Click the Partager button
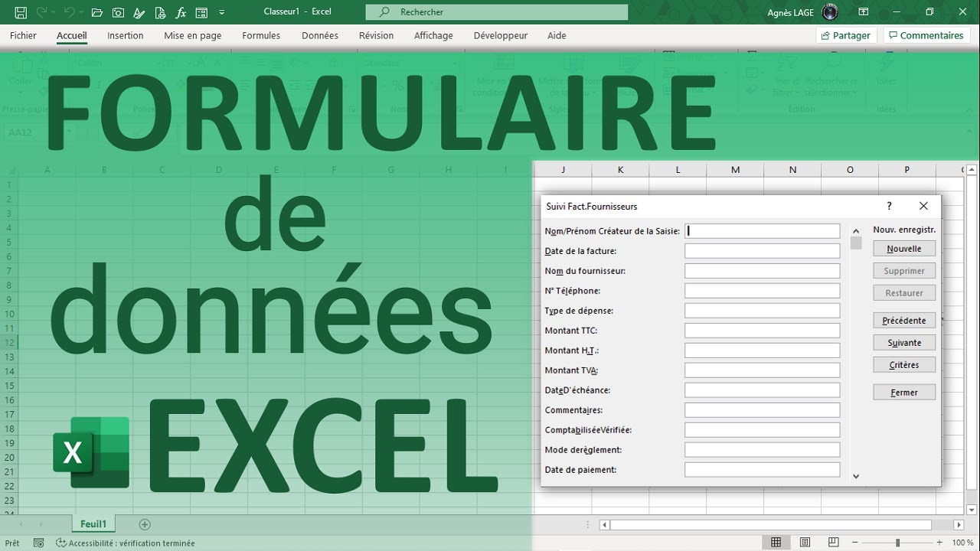Viewport: 980px width, 551px height. (x=846, y=35)
